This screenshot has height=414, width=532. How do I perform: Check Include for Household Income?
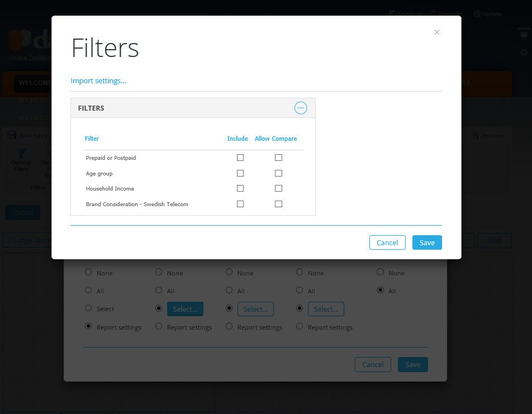[x=240, y=188]
